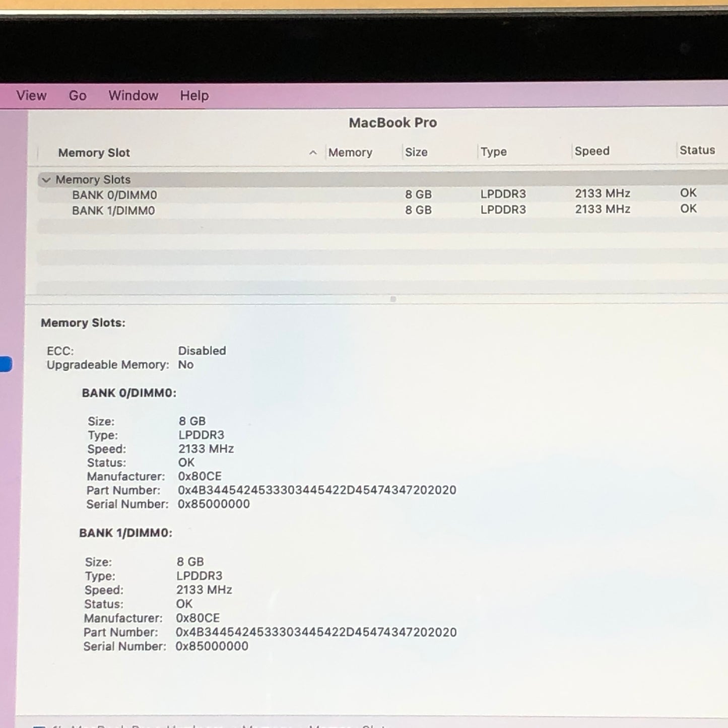Click the Memory Slot column sort arrow
Screen dimensions: 728x728
point(313,152)
